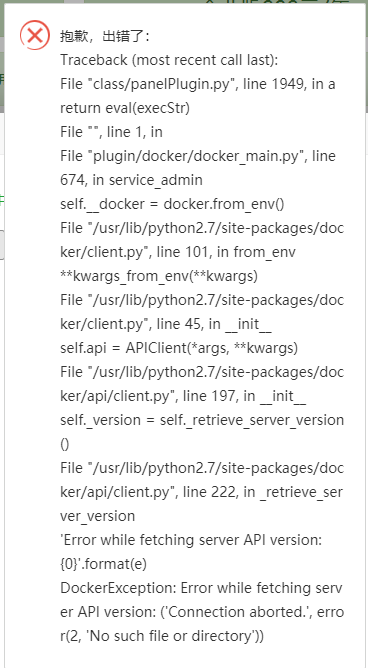Click "No such file or directory" text

tap(169, 636)
